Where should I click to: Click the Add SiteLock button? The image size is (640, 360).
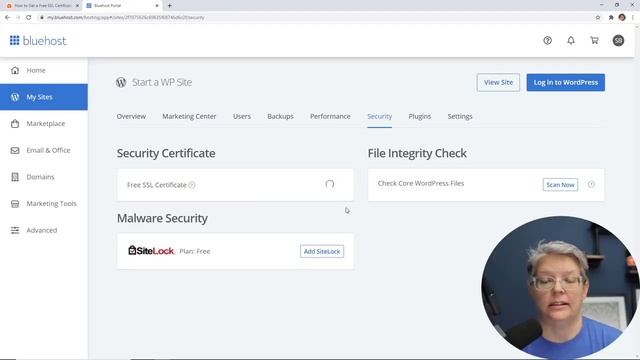(322, 251)
